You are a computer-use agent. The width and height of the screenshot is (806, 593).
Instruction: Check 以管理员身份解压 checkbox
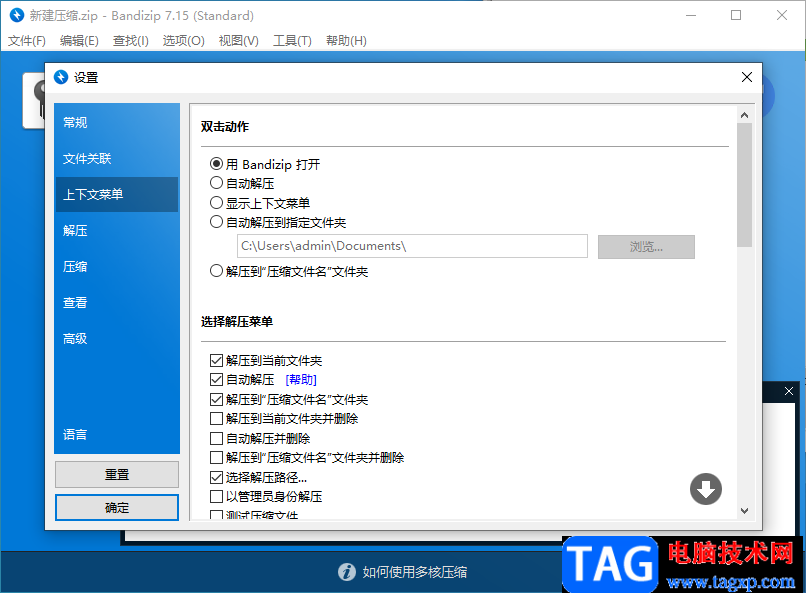tap(216, 496)
